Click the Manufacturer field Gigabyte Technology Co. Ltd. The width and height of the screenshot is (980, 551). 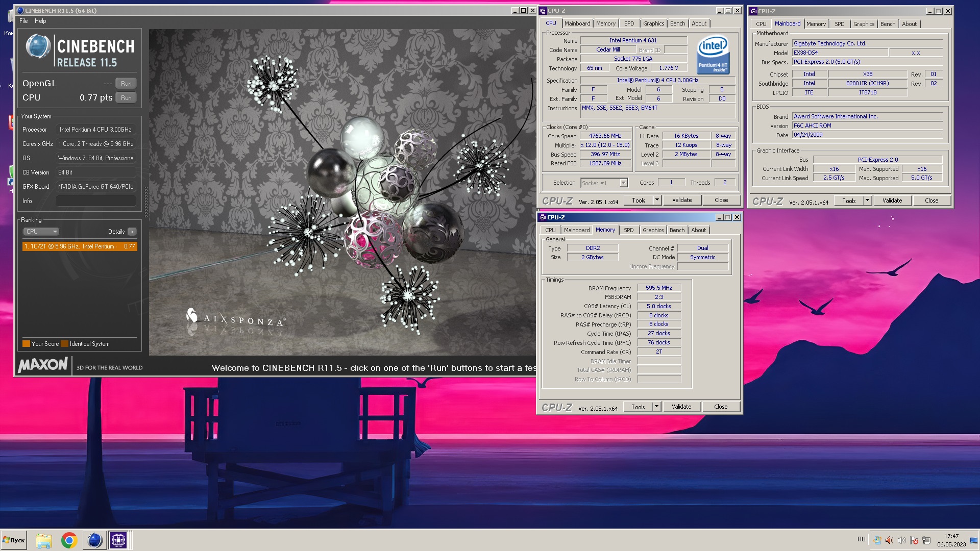867,44
